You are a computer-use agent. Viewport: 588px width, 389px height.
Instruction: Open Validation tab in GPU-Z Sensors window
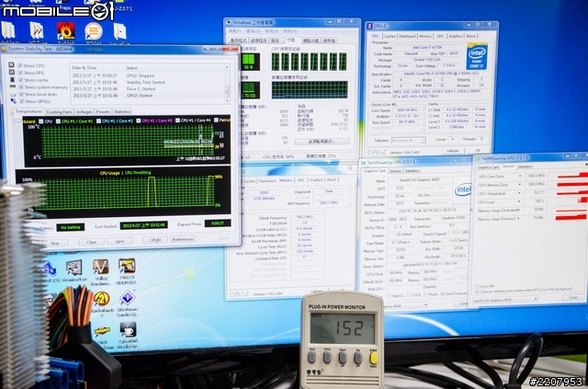pyautogui.click(x=525, y=166)
